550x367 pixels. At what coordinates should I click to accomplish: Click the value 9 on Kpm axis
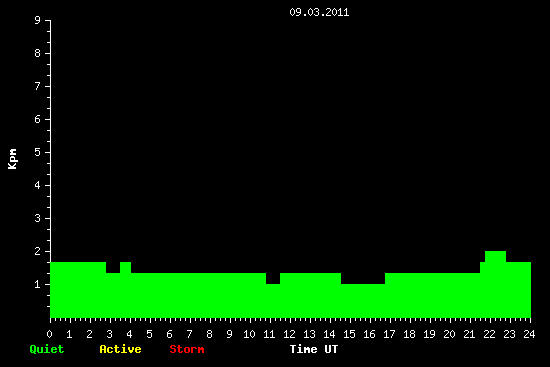tap(38, 20)
